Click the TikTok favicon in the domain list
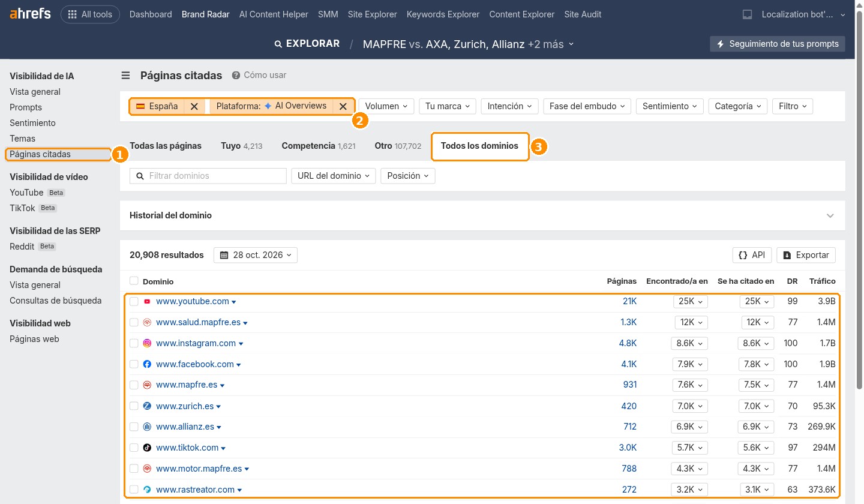 pyautogui.click(x=147, y=448)
